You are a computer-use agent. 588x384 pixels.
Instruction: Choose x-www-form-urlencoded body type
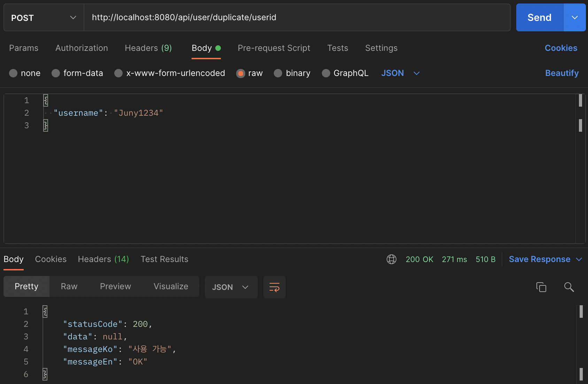[x=118, y=73]
